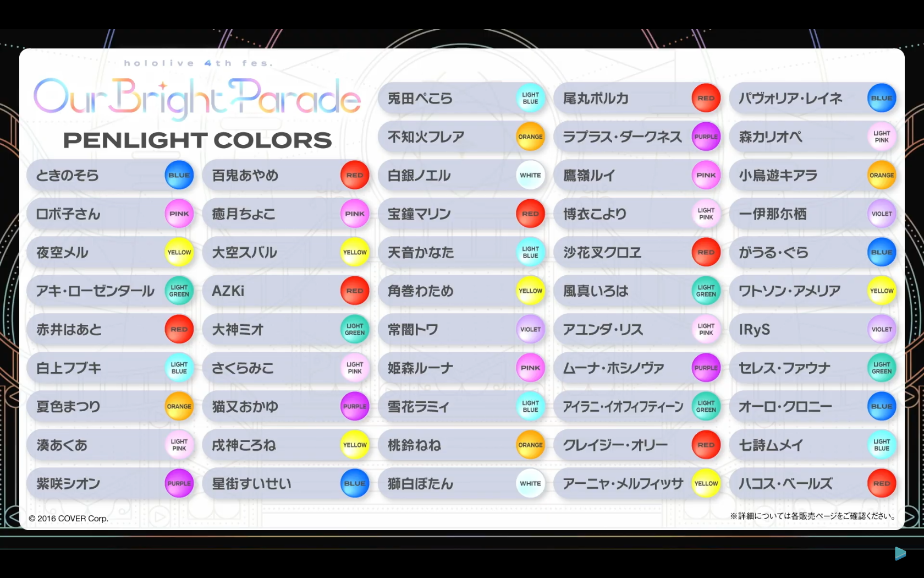The width and height of the screenshot is (924, 578).
Task: Click the RED swatch for ハコス・ベールズ
Action: click(882, 483)
